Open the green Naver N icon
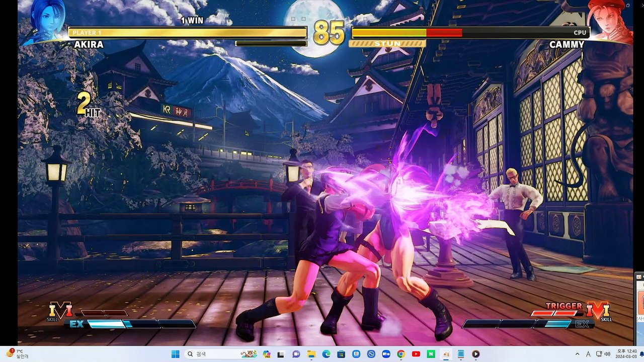Viewport: 644px width, 362px height. [431, 354]
